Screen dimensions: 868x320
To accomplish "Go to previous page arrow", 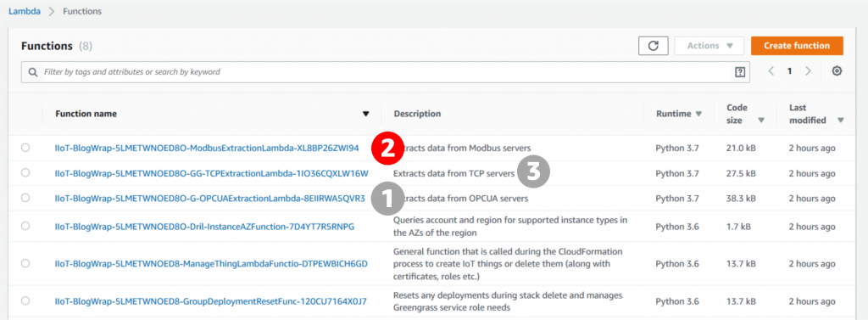I will [x=771, y=71].
